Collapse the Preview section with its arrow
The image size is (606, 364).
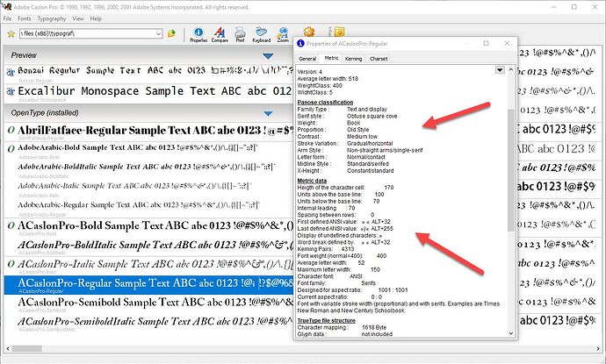269,57
